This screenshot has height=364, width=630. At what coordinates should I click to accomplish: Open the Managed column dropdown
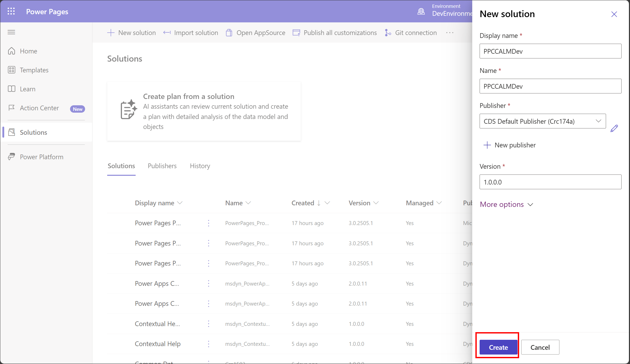tap(439, 203)
